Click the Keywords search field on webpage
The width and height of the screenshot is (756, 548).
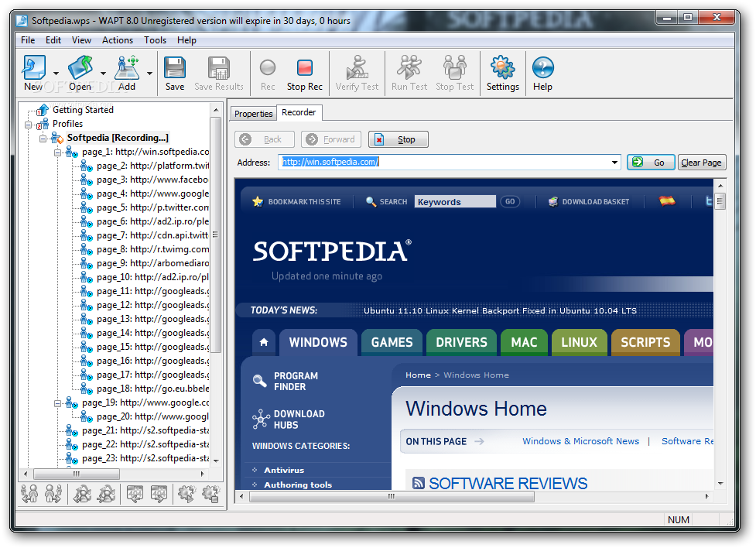[x=455, y=202]
